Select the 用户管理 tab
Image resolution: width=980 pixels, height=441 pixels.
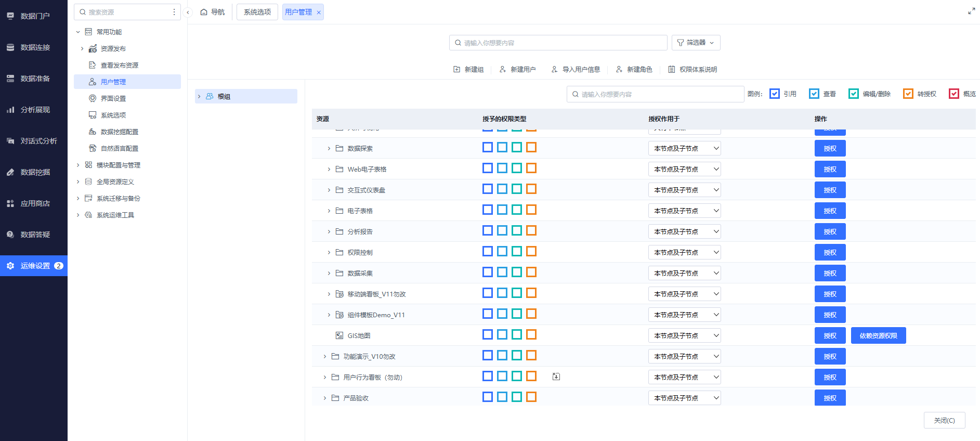298,12
